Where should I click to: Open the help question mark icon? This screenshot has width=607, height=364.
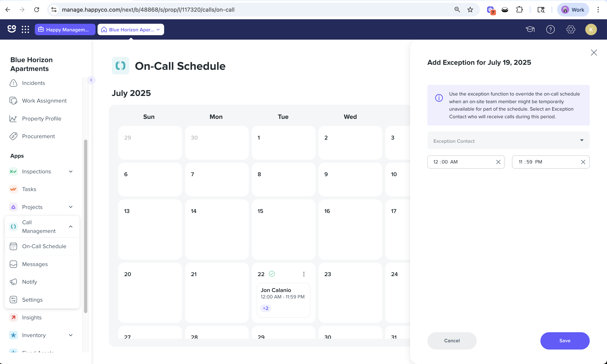pos(550,29)
